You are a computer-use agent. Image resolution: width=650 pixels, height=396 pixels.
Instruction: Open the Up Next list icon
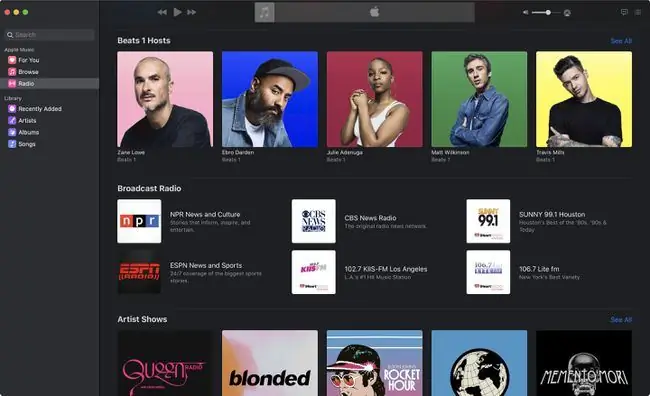coord(638,12)
